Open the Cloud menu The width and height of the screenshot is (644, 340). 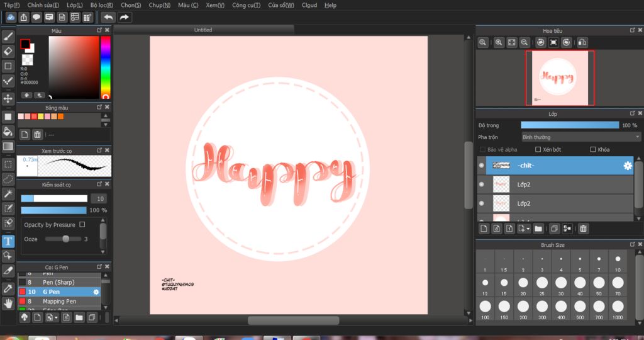click(309, 5)
